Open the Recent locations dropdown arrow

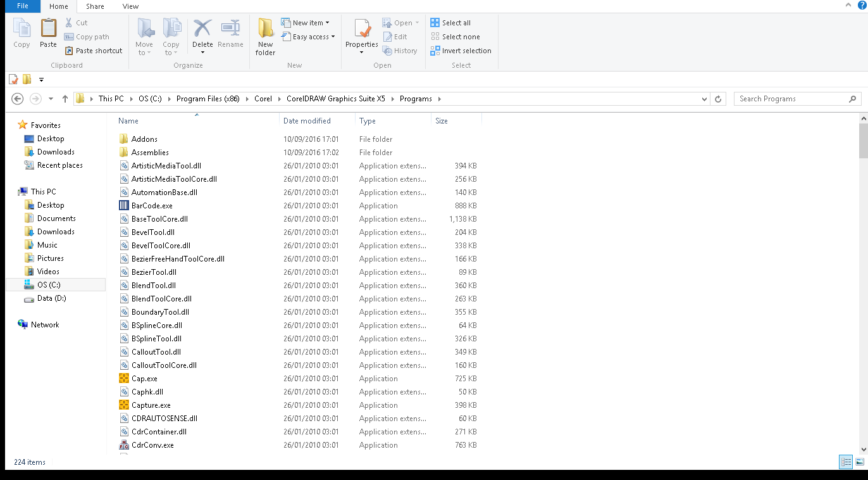pyautogui.click(x=50, y=99)
